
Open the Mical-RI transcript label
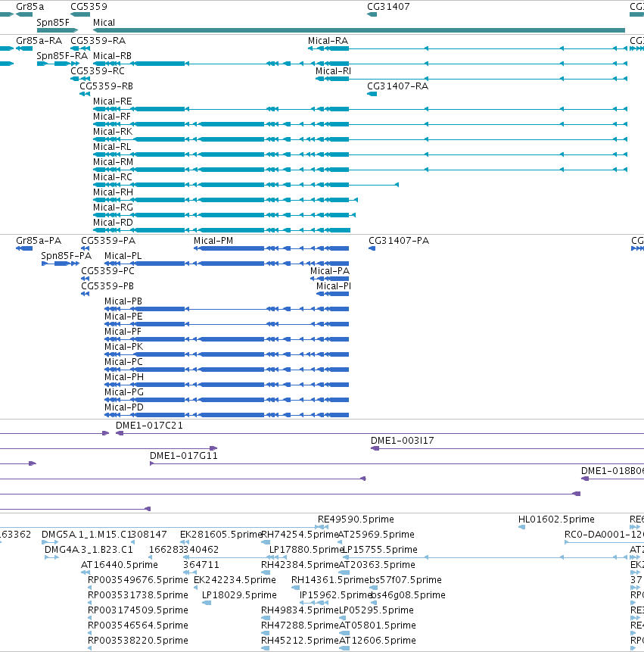(333, 71)
